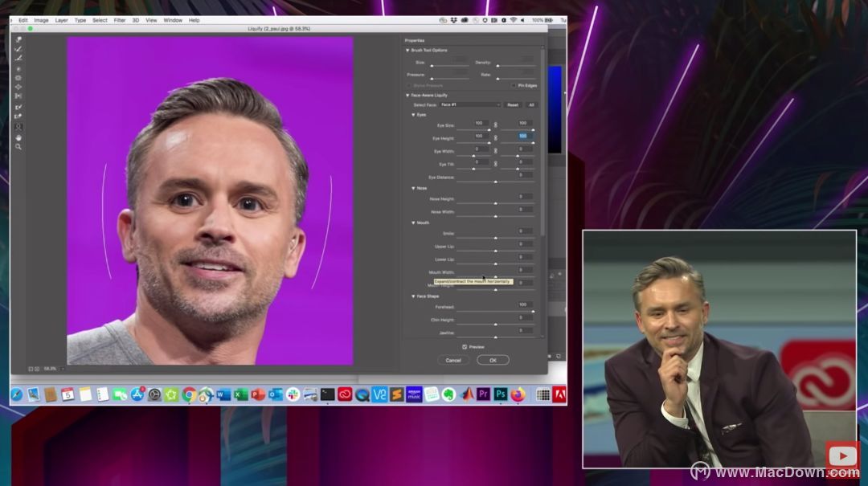Click the left Eye Size value field
Image resolution: width=868 pixels, height=486 pixels.
point(480,123)
